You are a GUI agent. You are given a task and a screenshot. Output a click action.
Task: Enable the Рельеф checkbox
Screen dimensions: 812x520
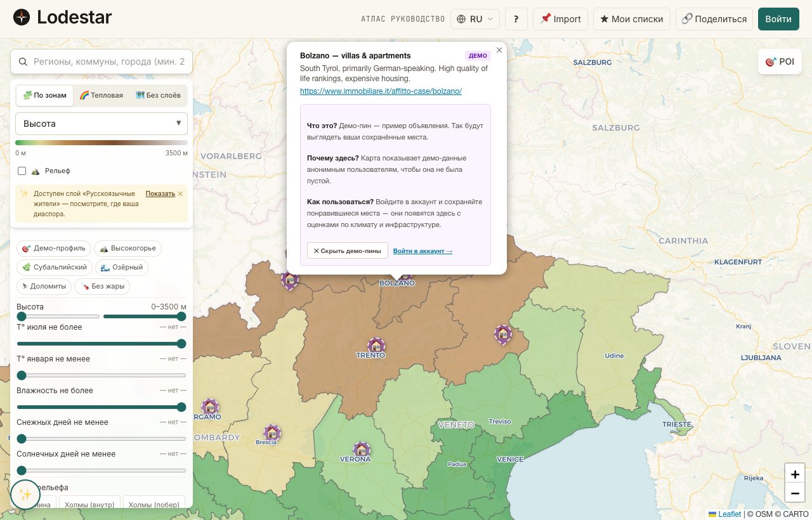[22, 171]
